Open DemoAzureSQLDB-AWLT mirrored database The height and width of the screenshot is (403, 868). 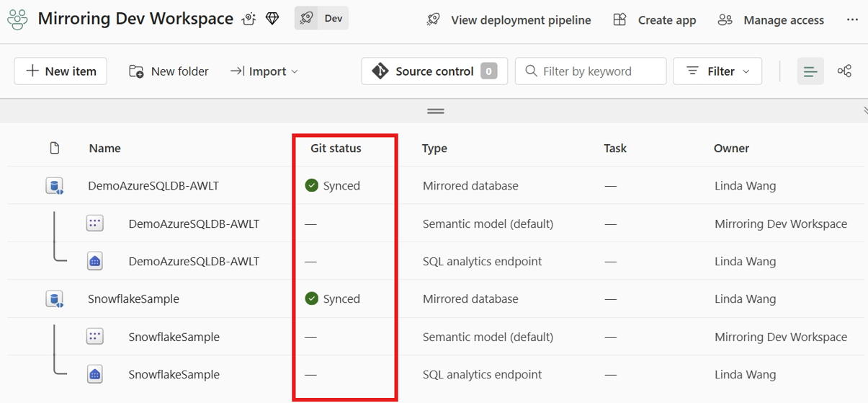coord(153,185)
